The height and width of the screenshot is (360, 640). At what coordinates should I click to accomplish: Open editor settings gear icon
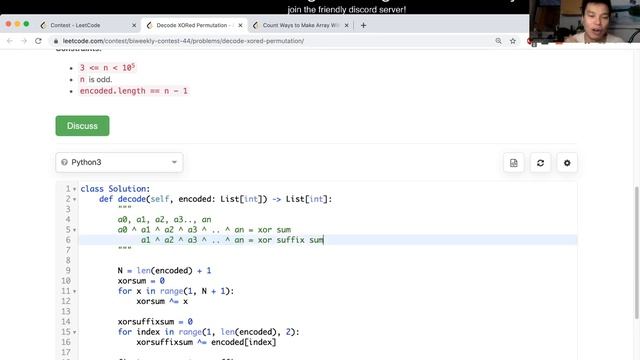tap(567, 163)
